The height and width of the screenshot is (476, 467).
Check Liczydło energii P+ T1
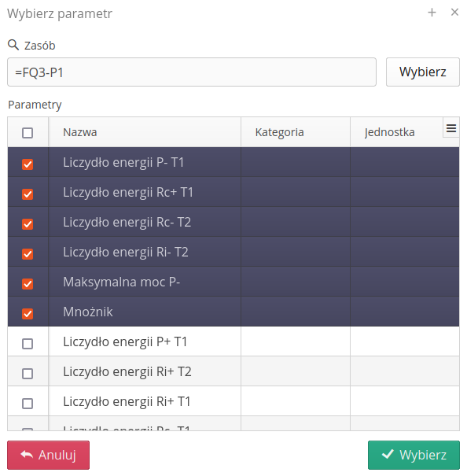click(28, 344)
